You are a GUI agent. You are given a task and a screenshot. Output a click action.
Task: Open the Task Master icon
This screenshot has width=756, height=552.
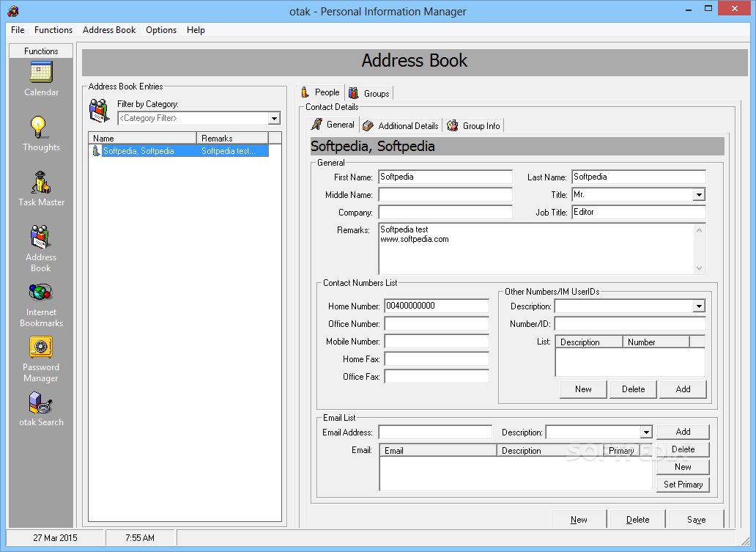point(41,183)
